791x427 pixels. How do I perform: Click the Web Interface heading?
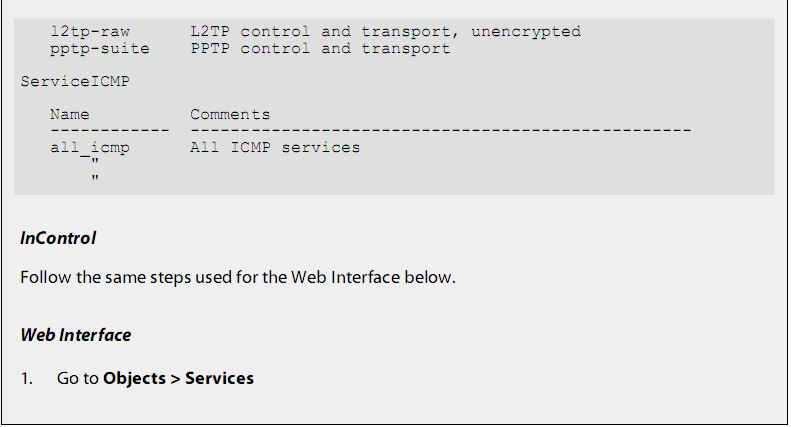coord(76,335)
